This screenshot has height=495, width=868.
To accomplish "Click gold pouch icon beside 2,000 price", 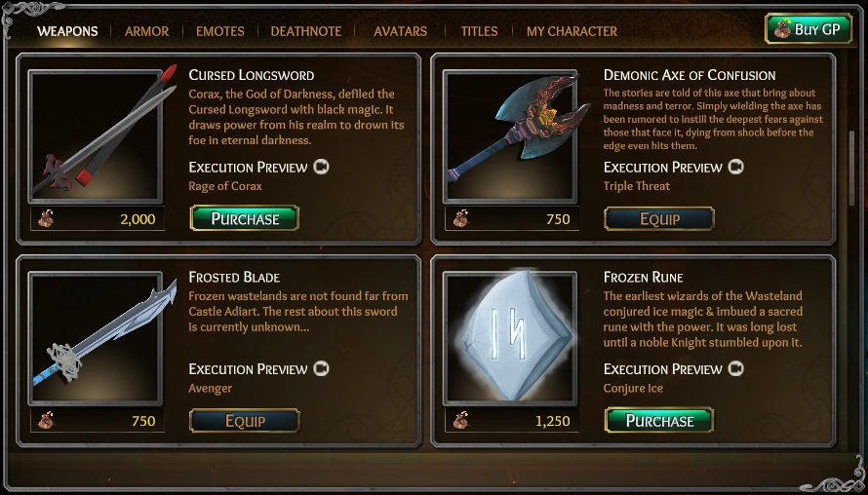I will point(46,219).
